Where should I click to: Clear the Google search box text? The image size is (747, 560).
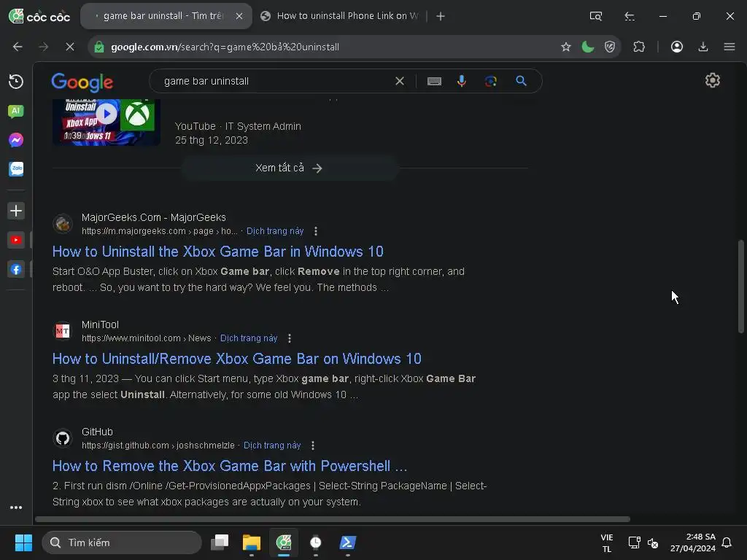(400, 82)
